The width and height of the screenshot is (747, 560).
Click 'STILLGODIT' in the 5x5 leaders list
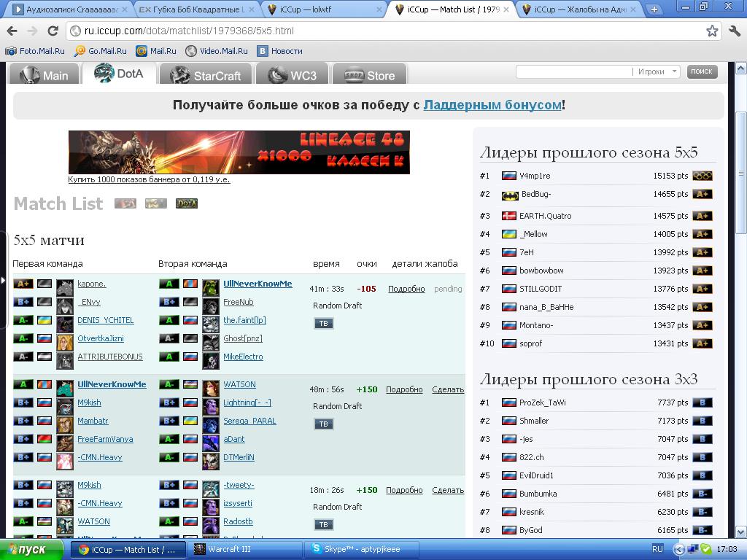tap(541, 289)
